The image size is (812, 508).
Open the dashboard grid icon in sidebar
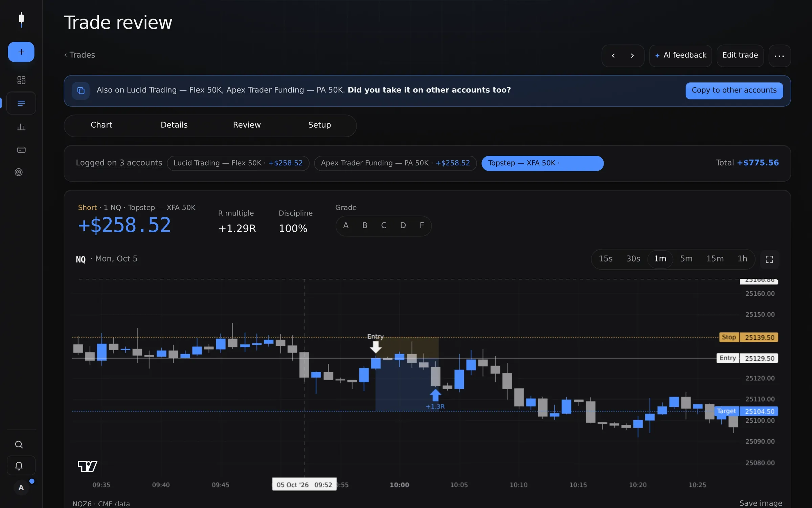click(x=21, y=80)
